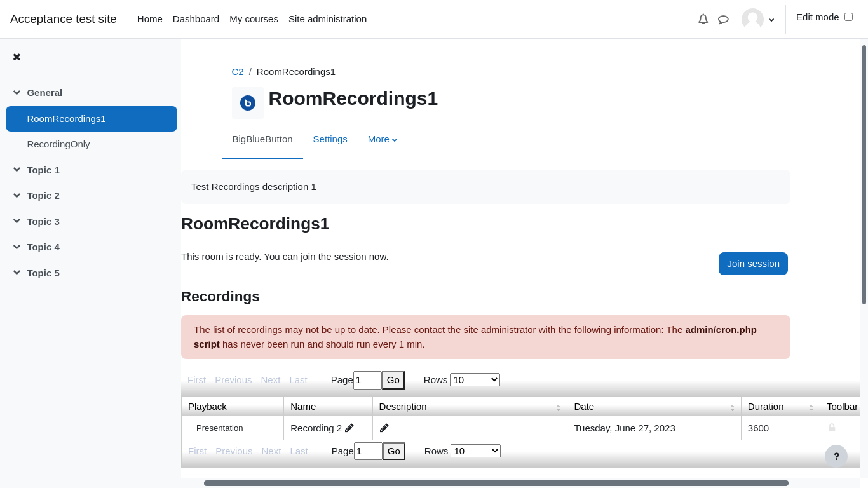Click top pagination Previous link
Image resolution: width=868 pixels, height=488 pixels.
tap(233, 380)
